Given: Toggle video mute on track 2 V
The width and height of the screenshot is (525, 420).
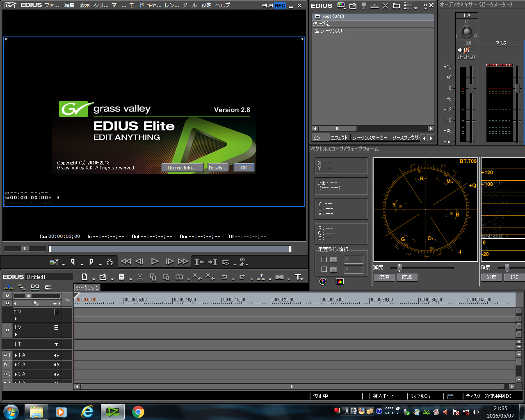Looking at the screenshot, I should click(57, 312).
